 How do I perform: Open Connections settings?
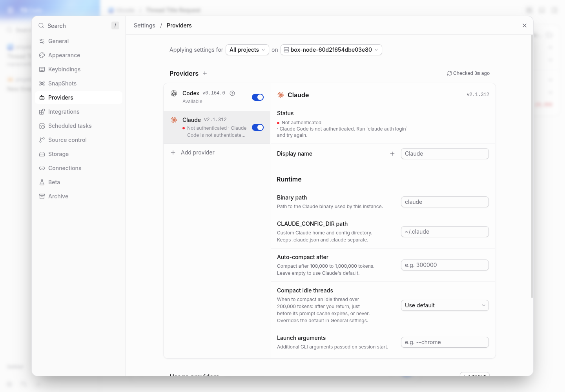pyautogui.click(x=78, y=168)
